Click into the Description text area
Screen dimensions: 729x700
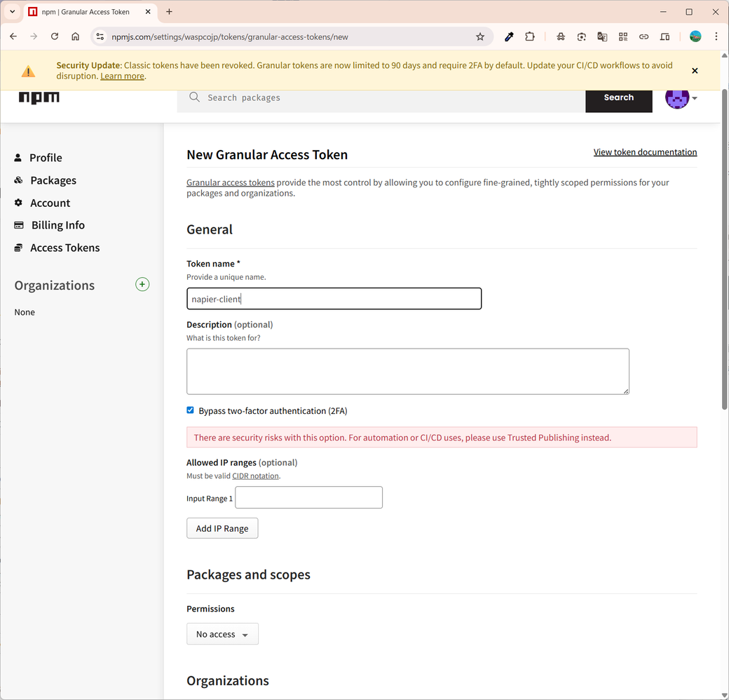407,371
